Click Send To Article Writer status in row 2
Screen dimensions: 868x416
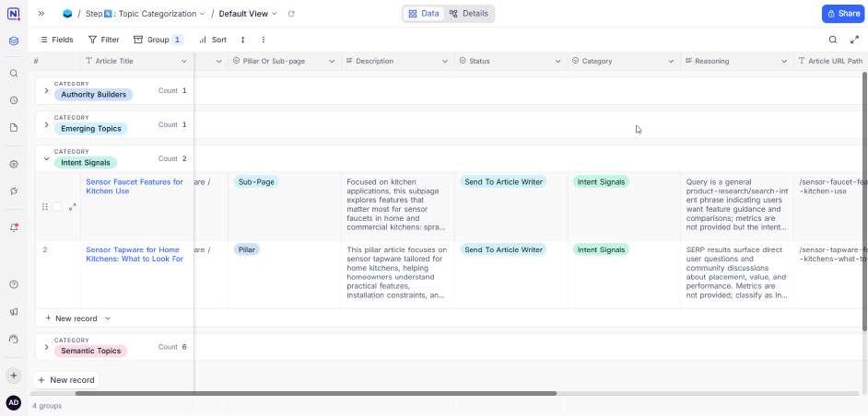503,250
